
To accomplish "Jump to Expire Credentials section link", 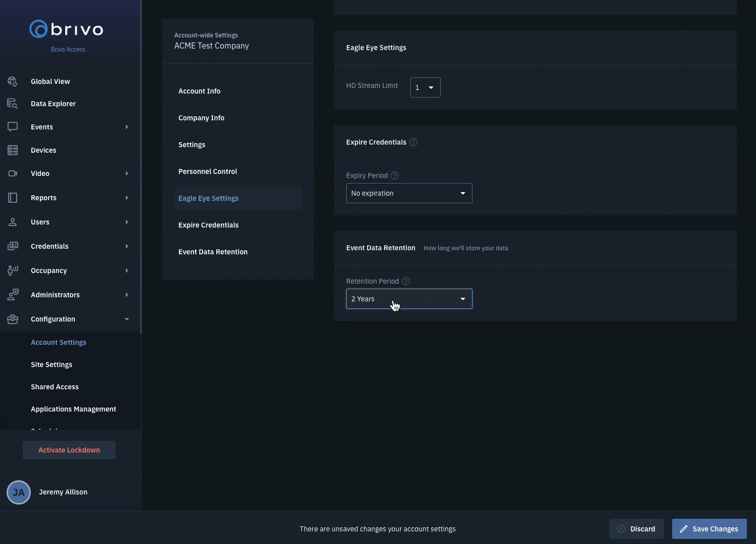I will click(208, 225).
